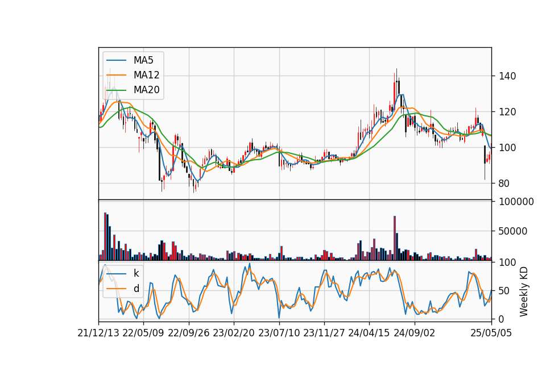Click the volume axis value 50000
This screenshot has height=392, width=546.
click(x=513, y=231)
